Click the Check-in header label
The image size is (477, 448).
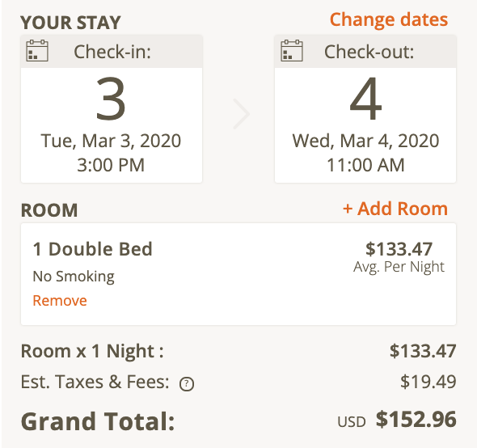(x=112, y=52)
